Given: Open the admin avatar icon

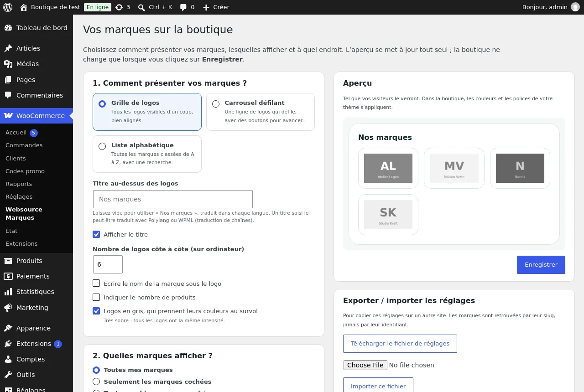Looking at the screenshot, I should (x=575, y=7).
